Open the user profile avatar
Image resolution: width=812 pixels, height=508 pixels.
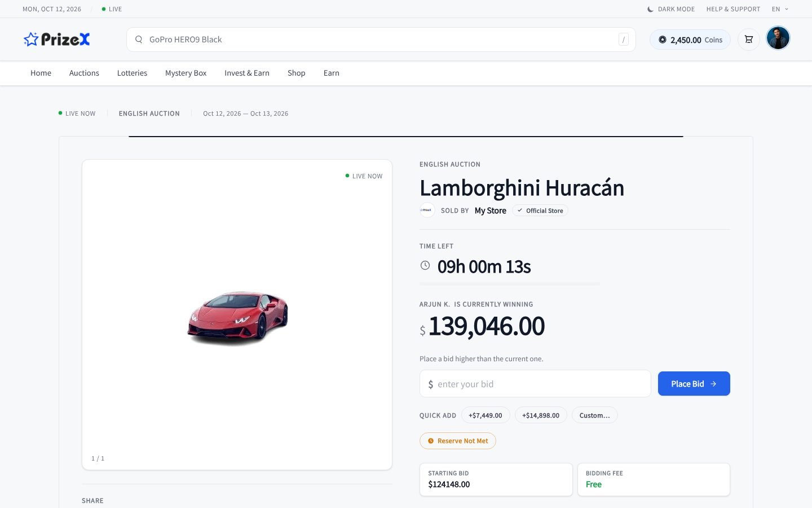click(x=778, y=38)
